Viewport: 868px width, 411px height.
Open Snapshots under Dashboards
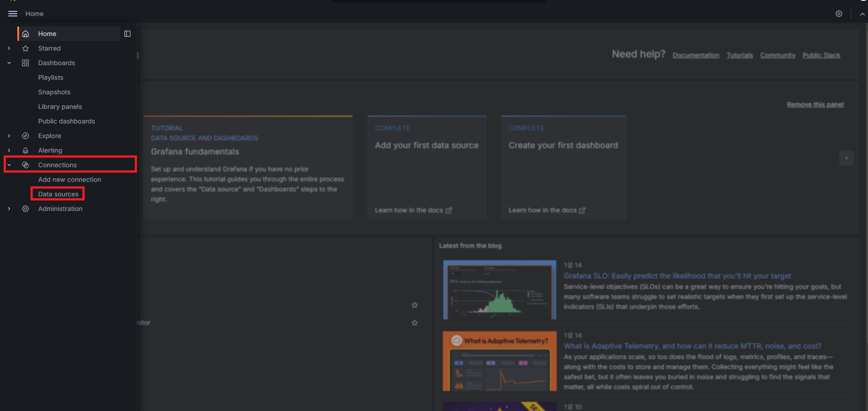point(54,92)
